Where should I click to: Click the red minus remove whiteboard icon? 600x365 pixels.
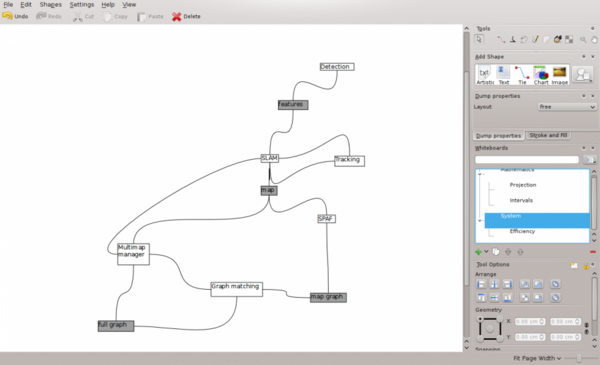pyautogui.click(x=593, y=252)
